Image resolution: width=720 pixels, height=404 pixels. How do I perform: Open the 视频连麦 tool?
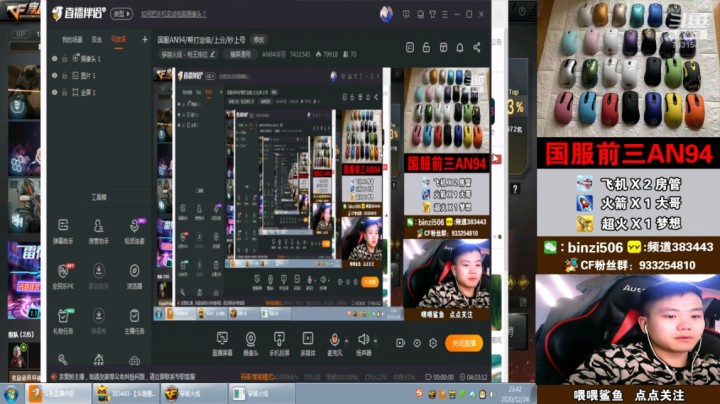tap(134, 231)
